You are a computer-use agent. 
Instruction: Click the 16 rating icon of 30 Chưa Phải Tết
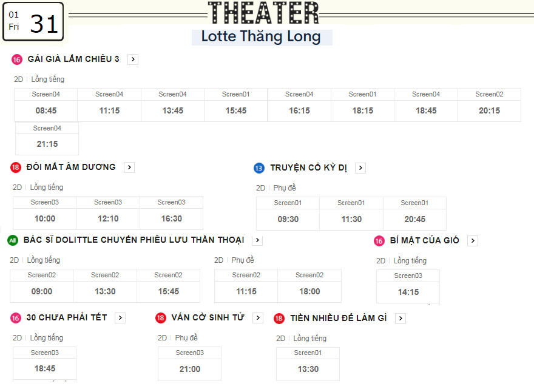15,318
